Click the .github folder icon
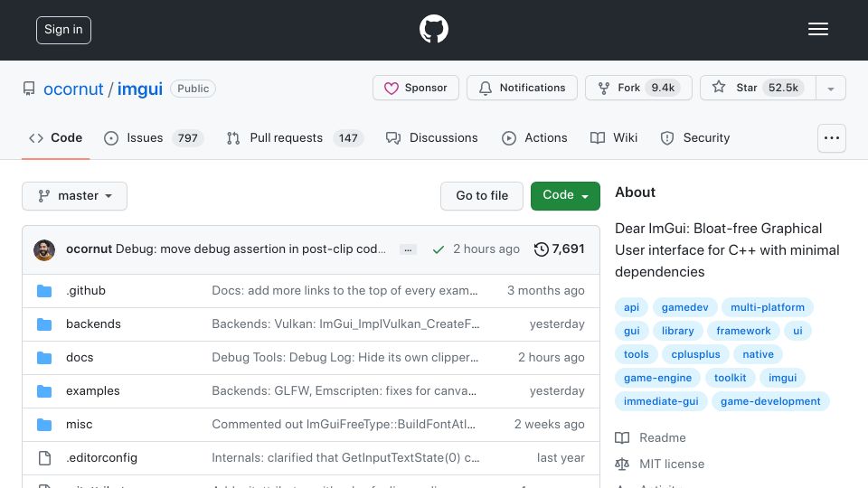 click(x=44, y=291)
